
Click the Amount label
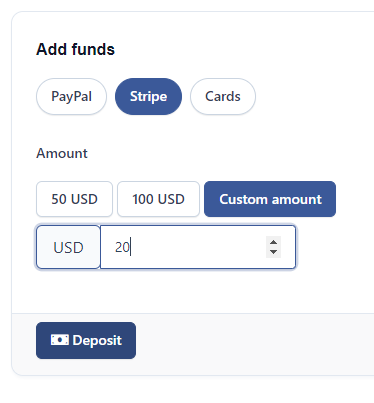[62, 153]
